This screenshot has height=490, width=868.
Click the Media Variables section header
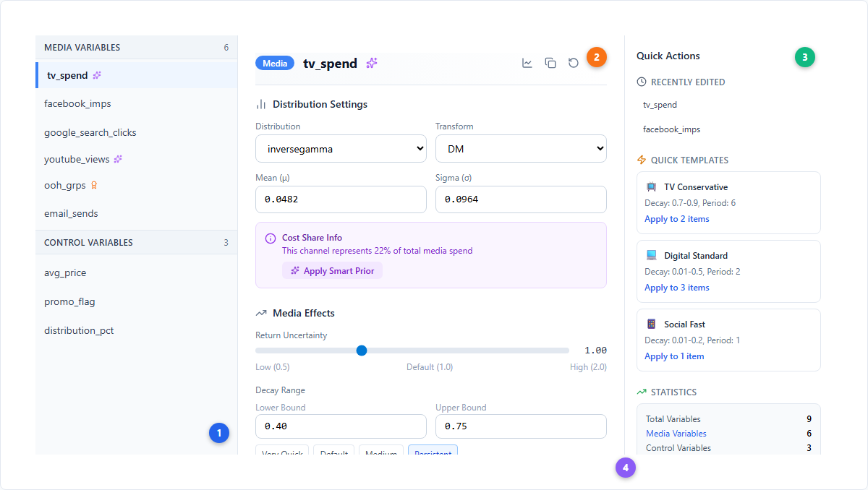pyautogui.click(x=137, y=48)
